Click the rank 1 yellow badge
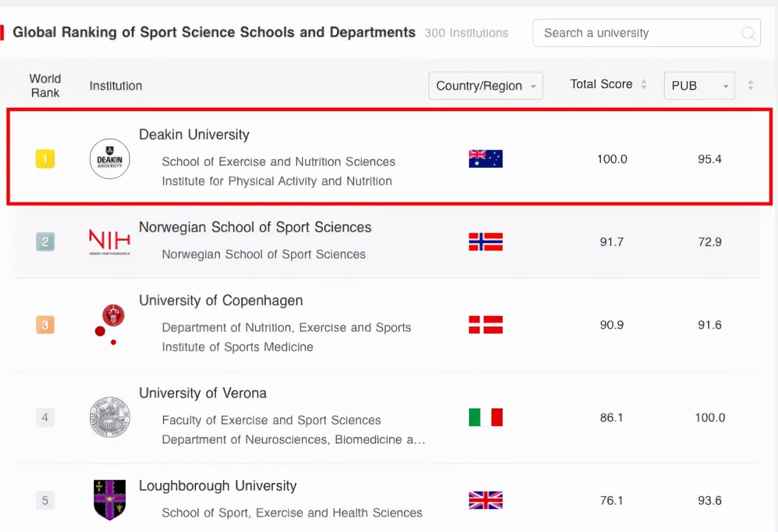Screen dimensions: 778x532 [45, 159]
